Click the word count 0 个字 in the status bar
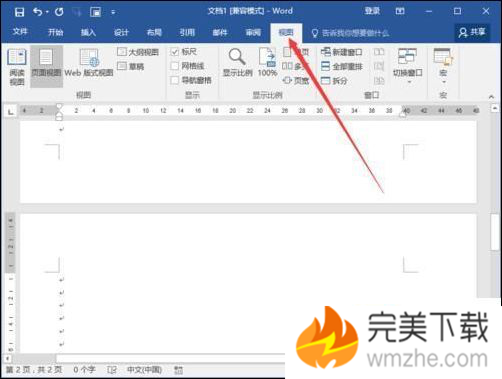502x379 pixels. click(84, 370)
